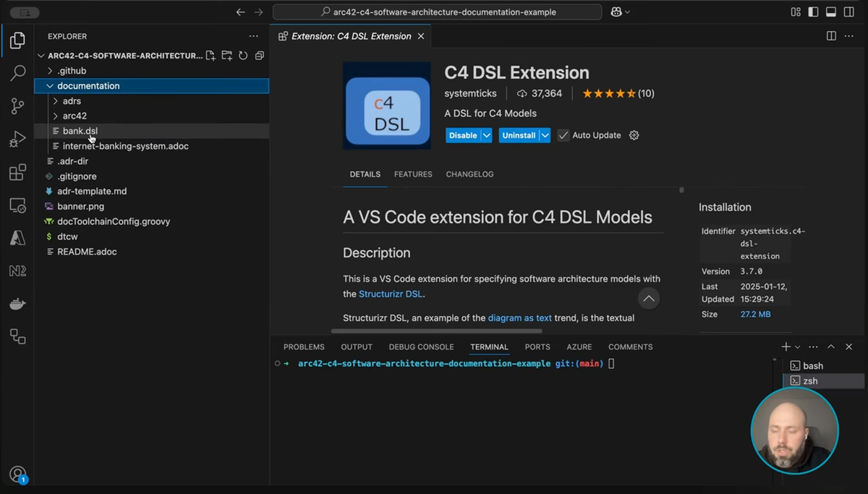Open the Search view in the activity bar
Image resolution: width=868 pixels, height=494 pixels.
point(17,73)
